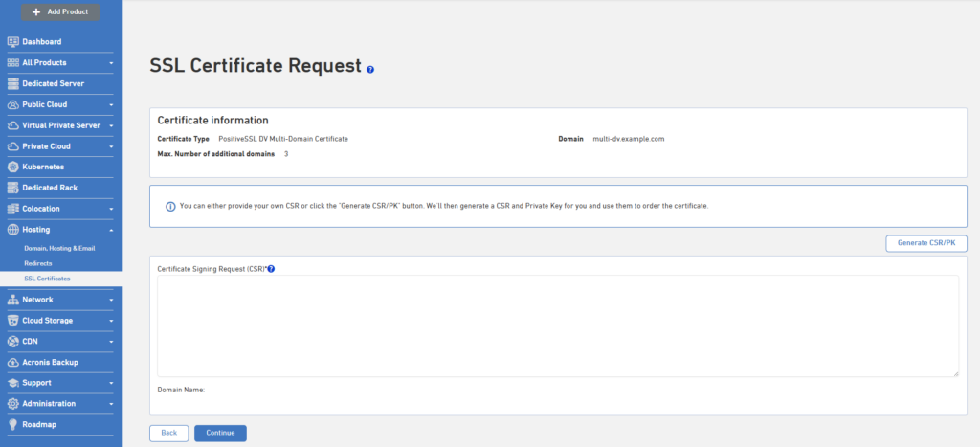The width and height of the screenshot is (980, 447).
Task: Click the Kubernetes wheel icon in sidebar
Action: [x=12, y=167]
